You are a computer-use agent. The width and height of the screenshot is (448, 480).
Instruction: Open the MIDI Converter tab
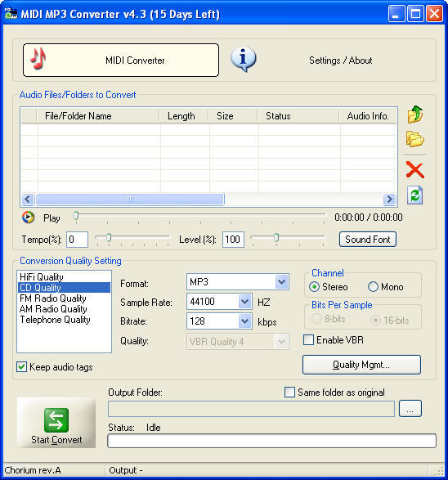click(x=121, y=60)
